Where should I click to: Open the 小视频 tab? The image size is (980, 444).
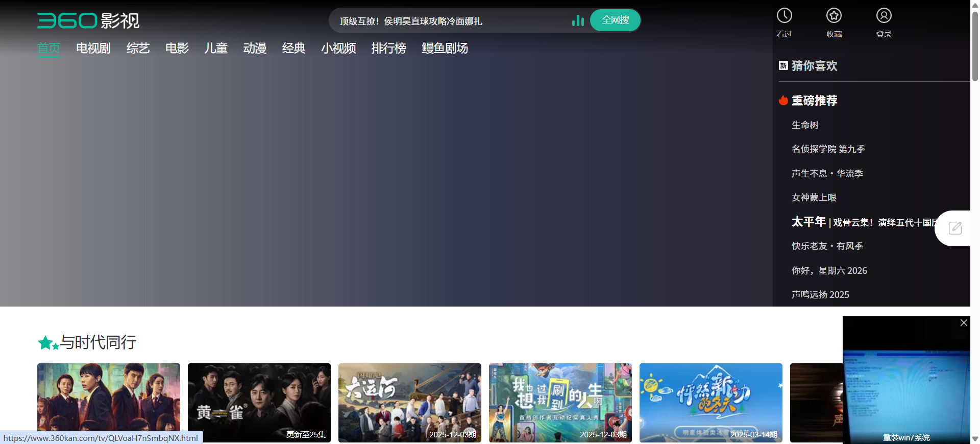click(338, 48)
